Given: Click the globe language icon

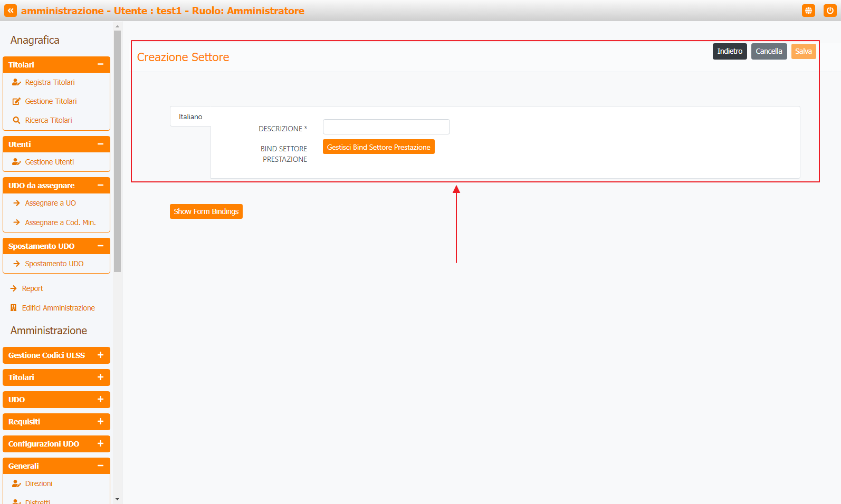Looking at the screenshot, I should click(x=808, y=11).
